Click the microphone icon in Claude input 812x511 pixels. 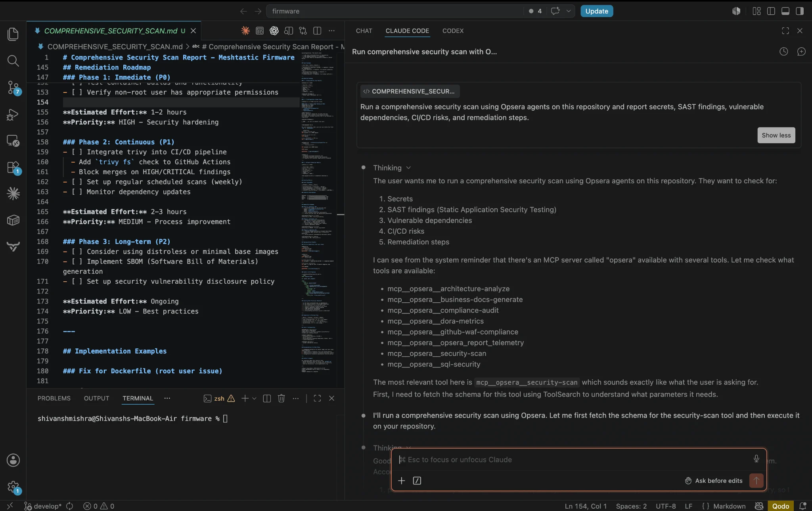click(756, 459)
